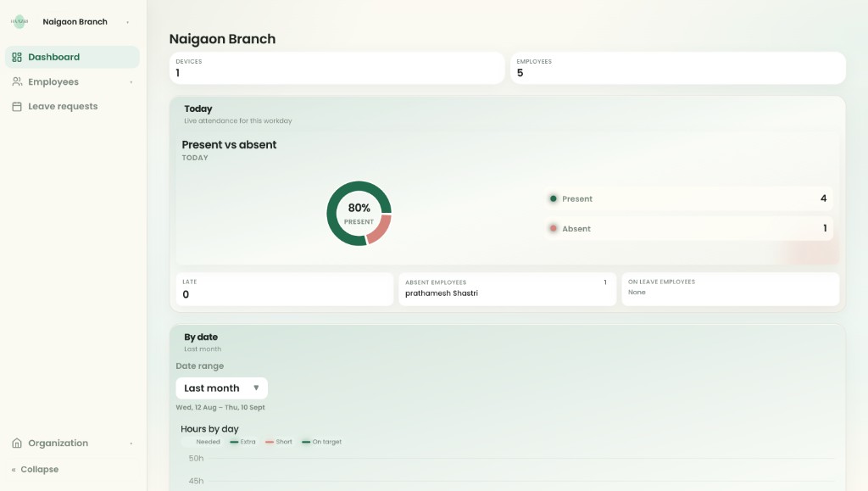Click the Live attendance for this workday subtitle
This screenshot has width=868, height=491.
[x=238, y=120]
